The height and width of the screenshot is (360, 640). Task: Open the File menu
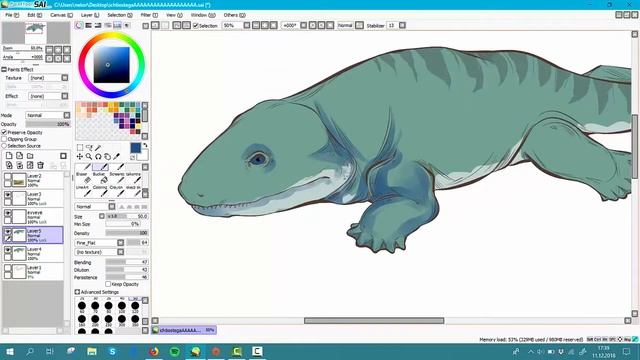tap(12, 15)
